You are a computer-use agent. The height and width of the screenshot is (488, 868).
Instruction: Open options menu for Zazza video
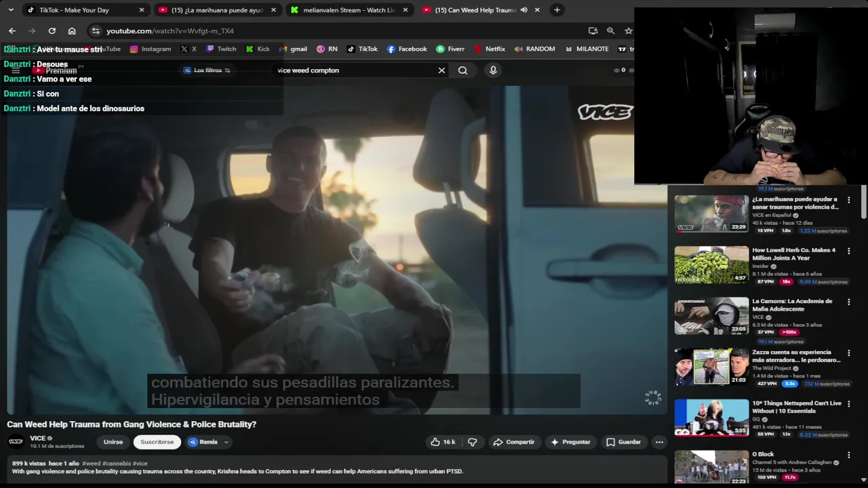tap(848, 352)
